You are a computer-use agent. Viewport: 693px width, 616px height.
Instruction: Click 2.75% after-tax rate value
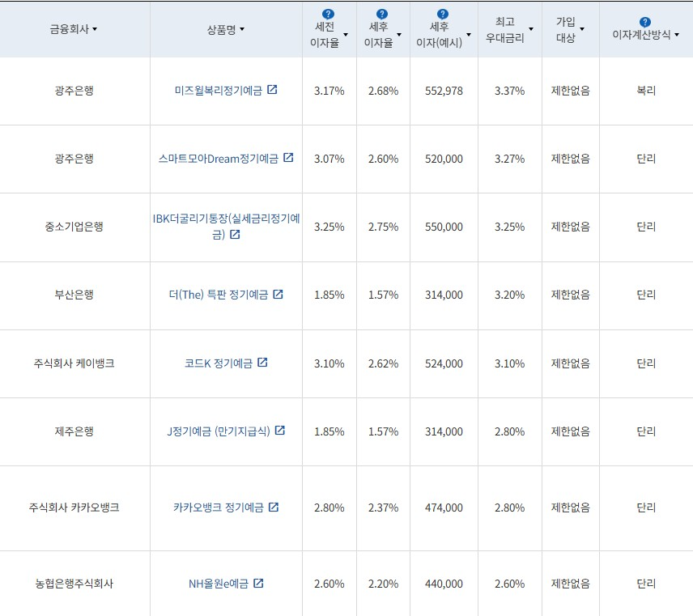[383, 227]
